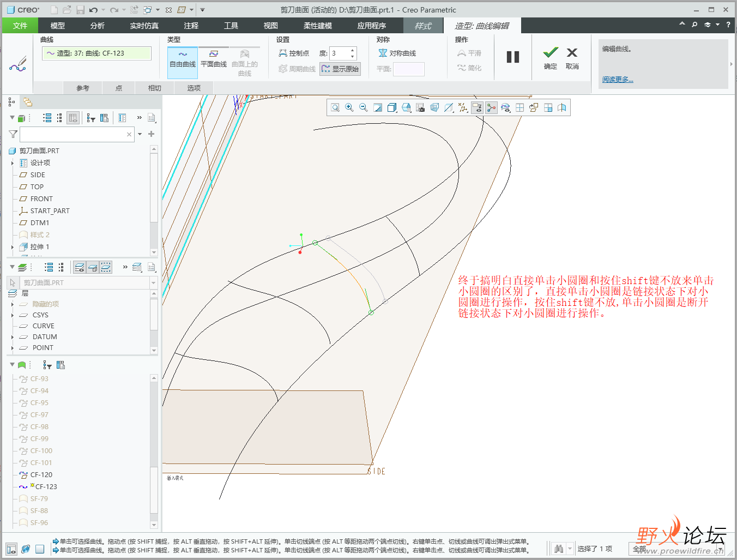Click the perspective view icon
737x560 pixels.
tap(434, 108)
